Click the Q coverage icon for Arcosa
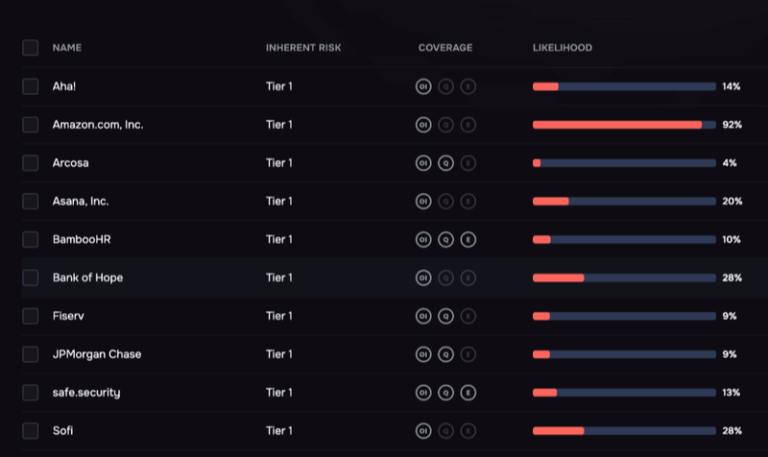 point(446,163)
